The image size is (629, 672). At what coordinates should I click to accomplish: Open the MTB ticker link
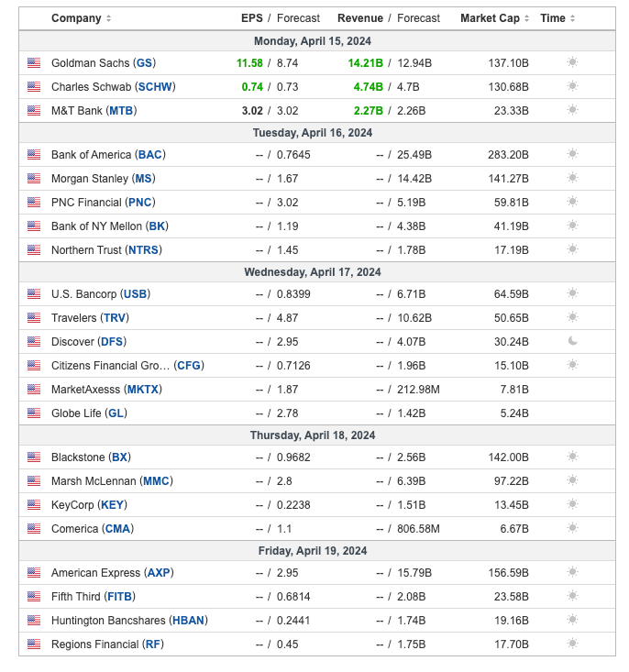(x=121, y=111)
